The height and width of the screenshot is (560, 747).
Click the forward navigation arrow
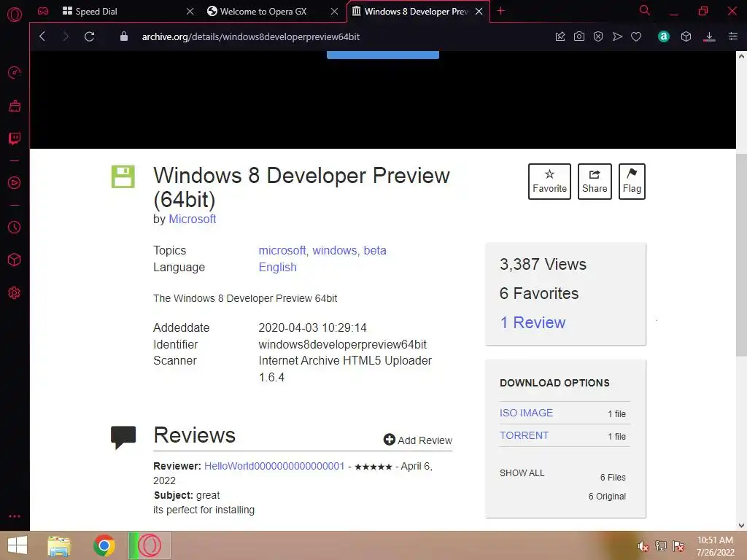[x=66, y=36]
